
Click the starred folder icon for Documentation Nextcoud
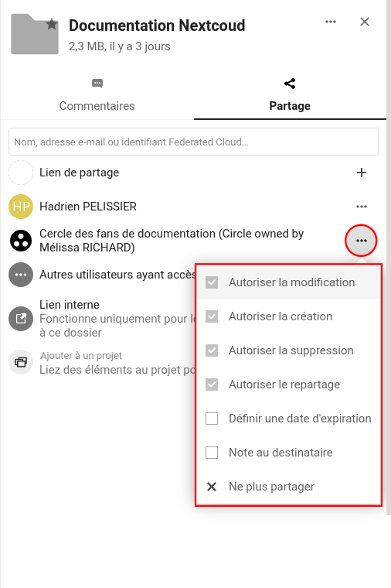(x=35, y=34)
